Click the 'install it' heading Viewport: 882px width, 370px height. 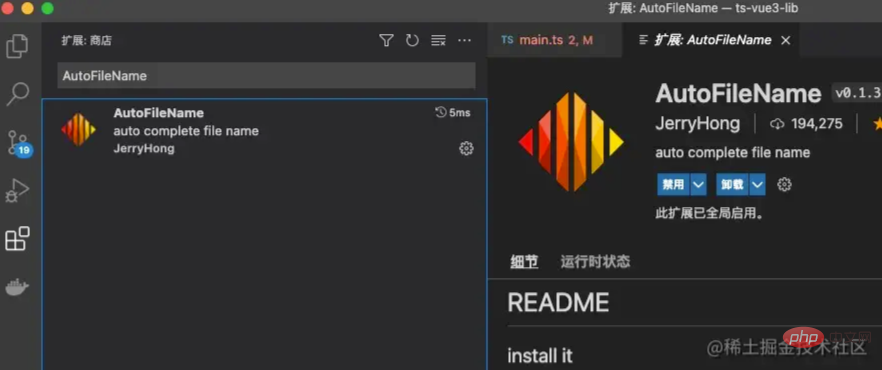click(x=540, y=355)
